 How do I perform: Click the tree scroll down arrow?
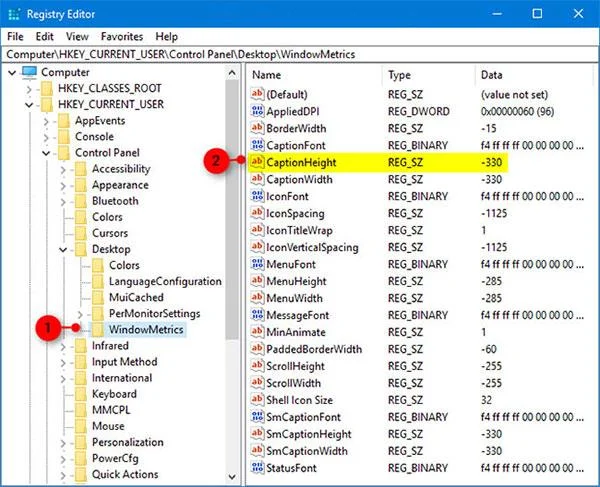[x=232, y=476]
